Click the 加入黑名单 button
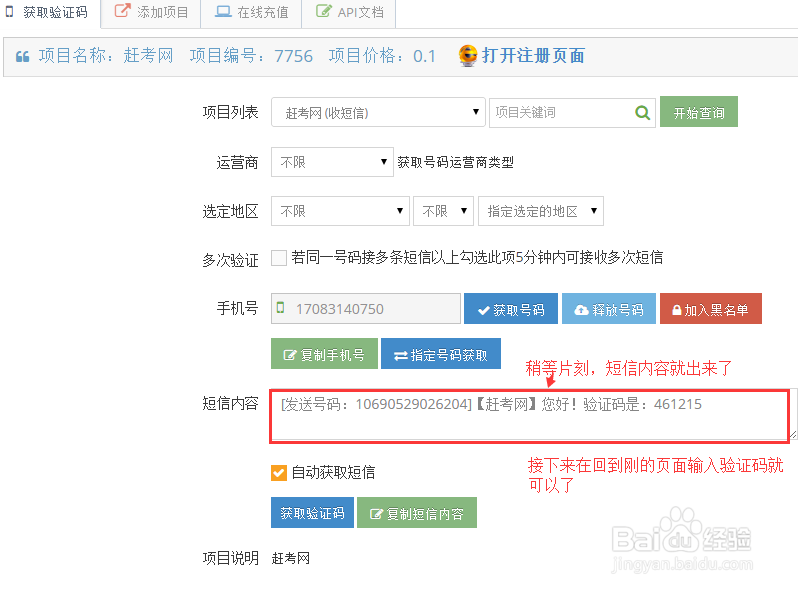This screenshot has width=798, height=592. pos(710,308)
